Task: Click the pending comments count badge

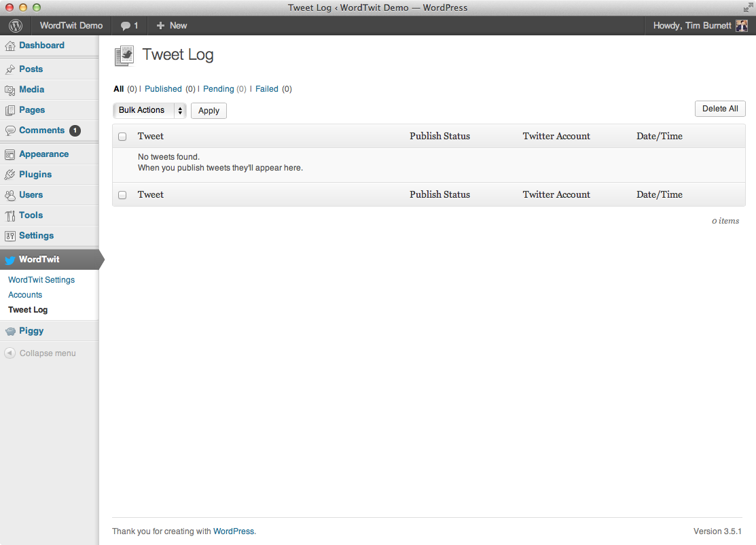Action: click(x=75, y=130)
